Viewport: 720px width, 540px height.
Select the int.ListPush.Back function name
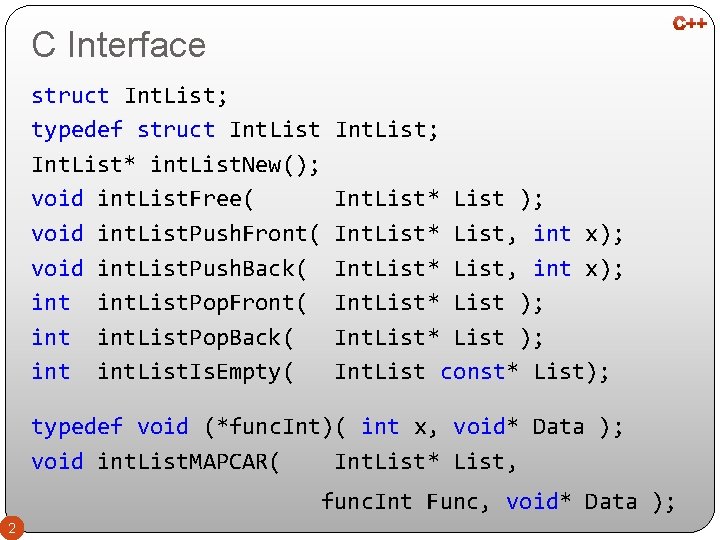[x=202, y=268]
